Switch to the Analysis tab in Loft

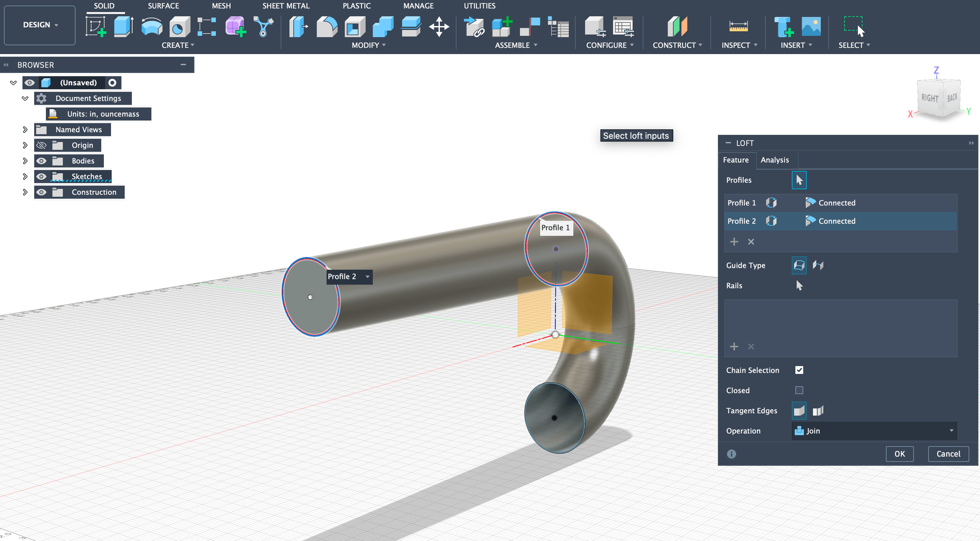click(775, 160)
